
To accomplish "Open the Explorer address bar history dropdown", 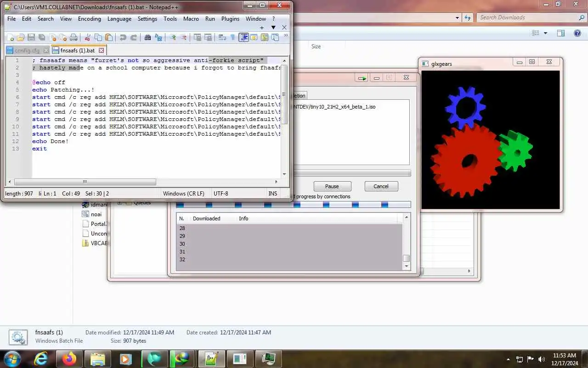I will pyautogui.click(x=457, y=17).
